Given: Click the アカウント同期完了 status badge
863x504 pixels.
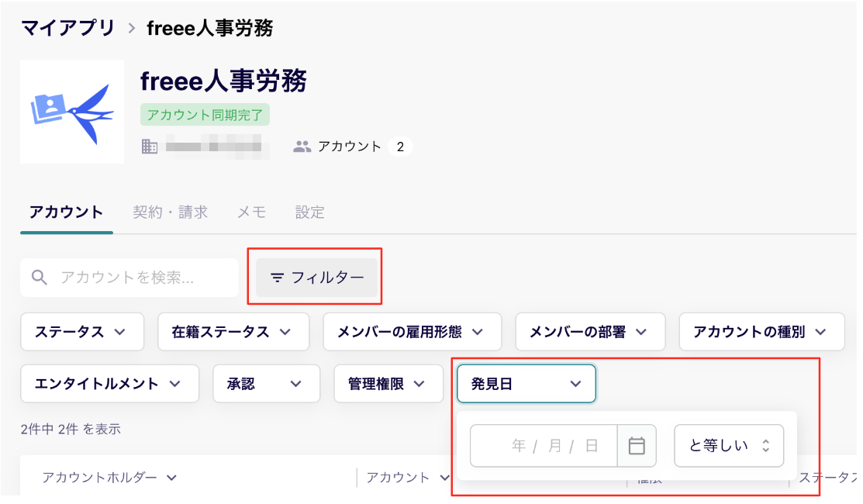Looking at the screenshot, I should (x=205, y=115).
